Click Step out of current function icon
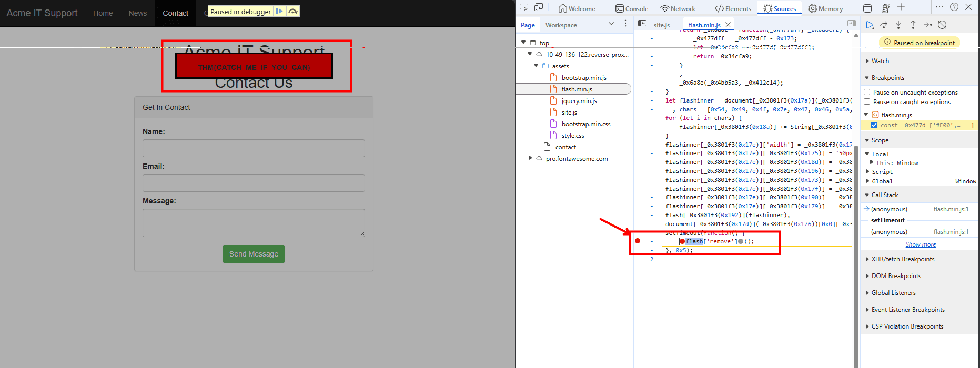 click(913, 25)
